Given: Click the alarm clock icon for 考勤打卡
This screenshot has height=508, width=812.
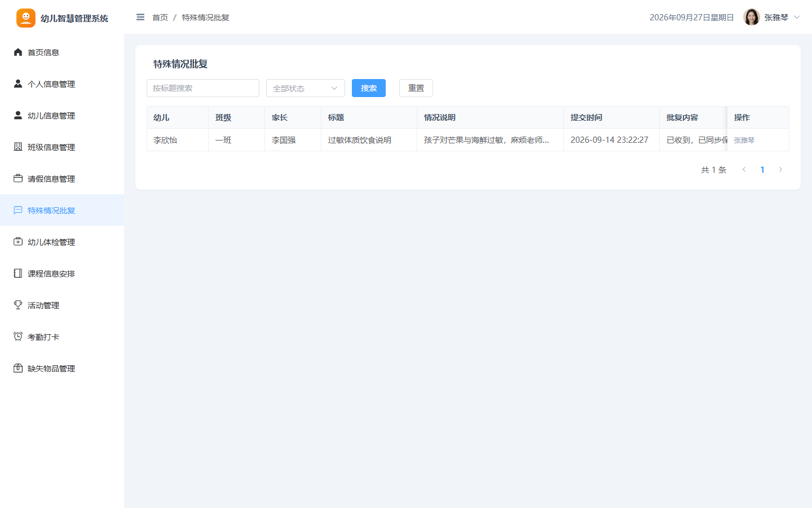Looking at the screenshot, I should [x=18, y=336].
